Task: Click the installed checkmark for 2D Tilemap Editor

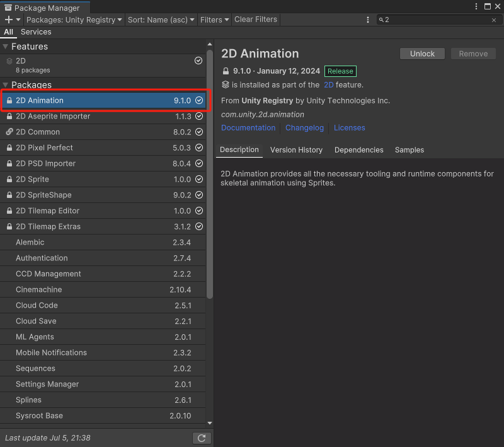Action: pyautogui.click(x=199, y=211)
